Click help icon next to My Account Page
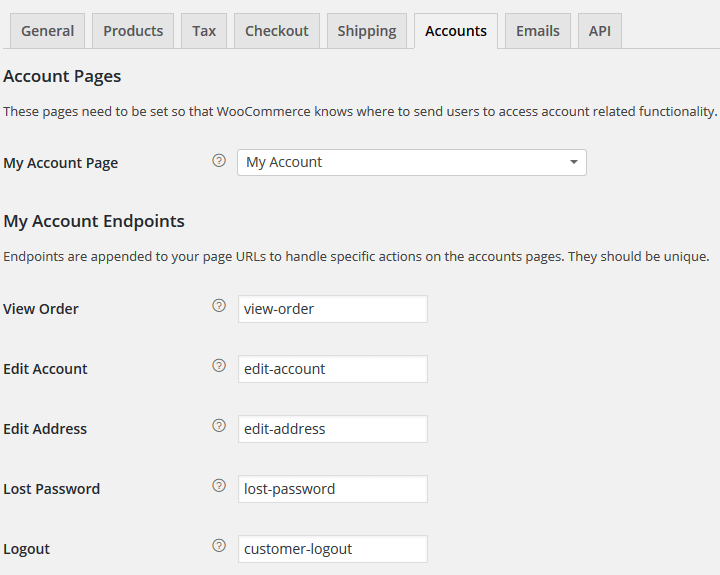 tap(219, 161)
